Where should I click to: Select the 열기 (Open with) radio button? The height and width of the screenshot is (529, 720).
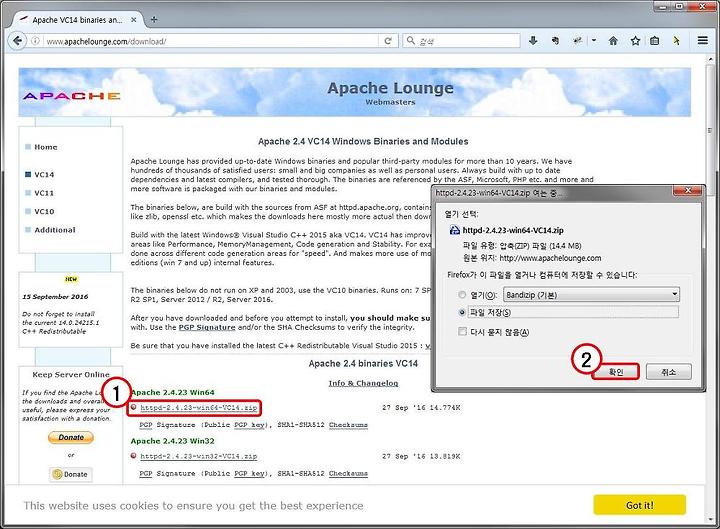point(462,295)
